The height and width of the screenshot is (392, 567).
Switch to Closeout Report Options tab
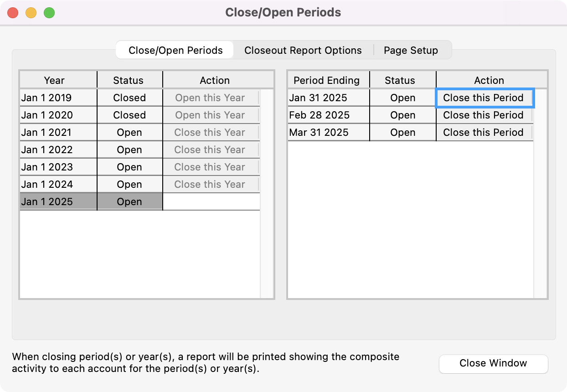303,50
